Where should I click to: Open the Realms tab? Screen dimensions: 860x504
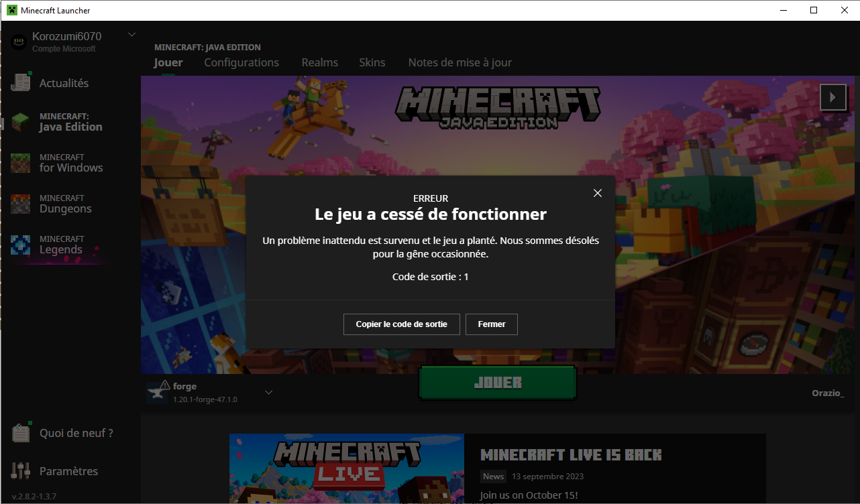click(320, 62)
